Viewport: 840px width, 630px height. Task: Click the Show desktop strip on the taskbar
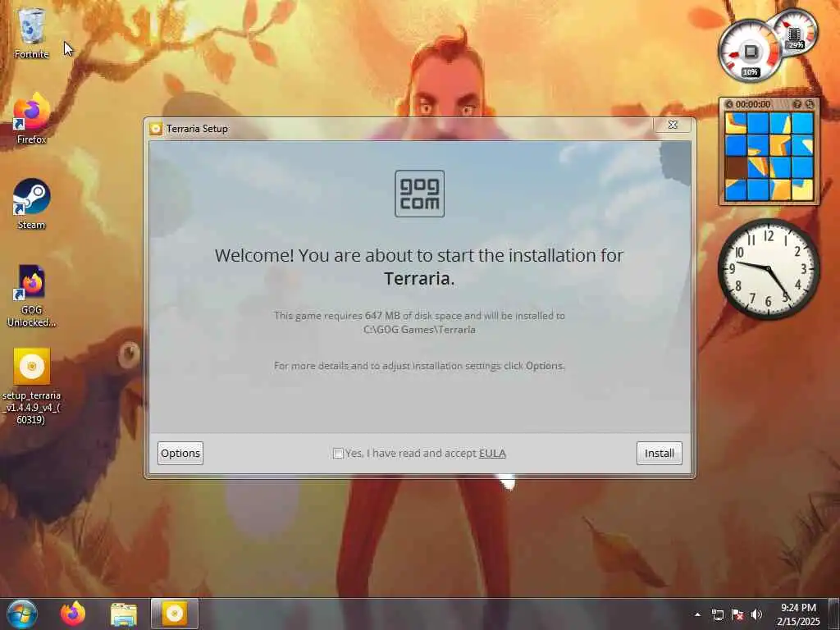(834, 614)
